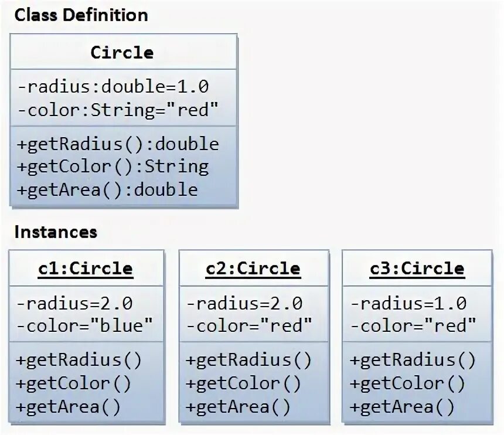This screenshot has height=435, width=504.
Task: Select the color:String="red" attribute
Action: tap(118, 110)
